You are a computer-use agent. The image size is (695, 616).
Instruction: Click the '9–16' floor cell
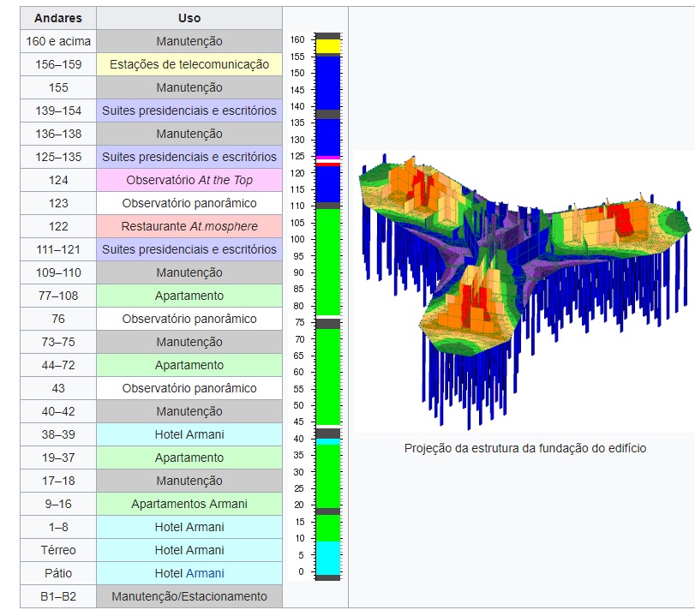pos(58,504)
